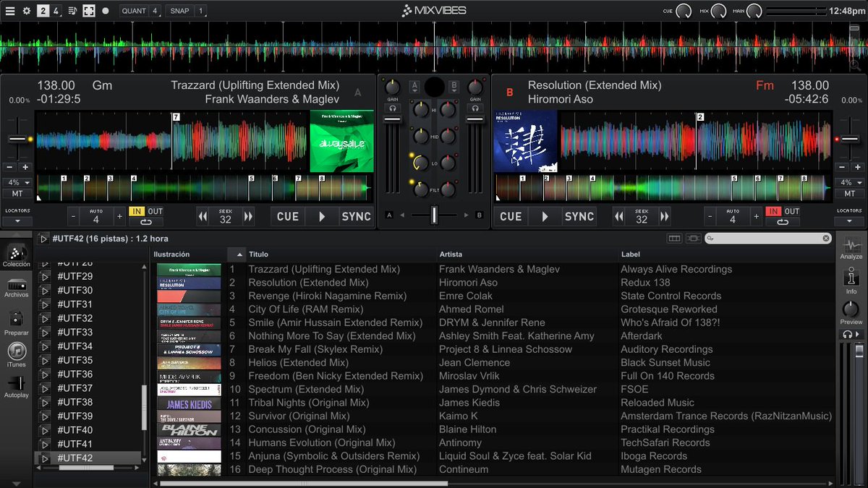
Task: Seek forward on deck A
Action: click(248, 216)
